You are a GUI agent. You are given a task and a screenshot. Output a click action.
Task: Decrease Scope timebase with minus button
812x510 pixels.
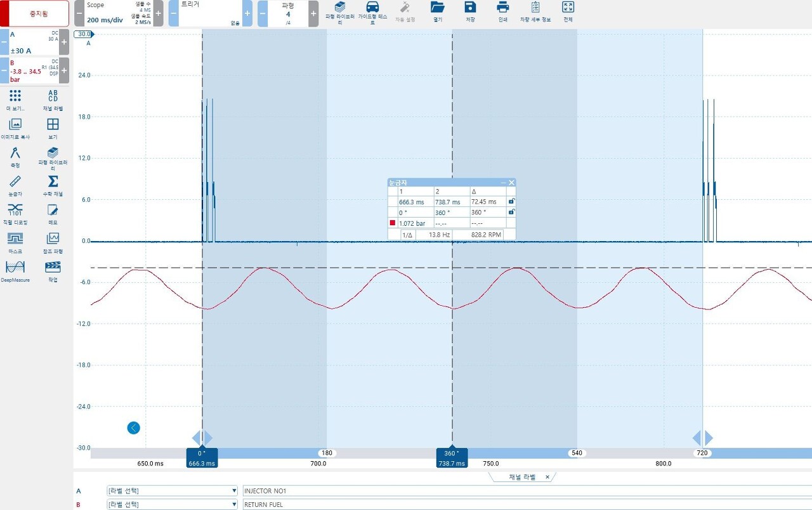pos(79,13)
